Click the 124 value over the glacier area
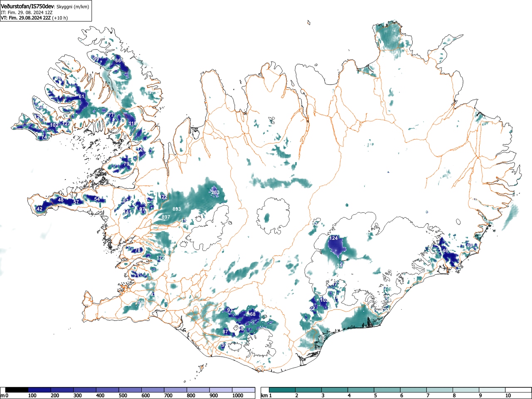Screen dimensions: 532x399 [x=334, y=238]
